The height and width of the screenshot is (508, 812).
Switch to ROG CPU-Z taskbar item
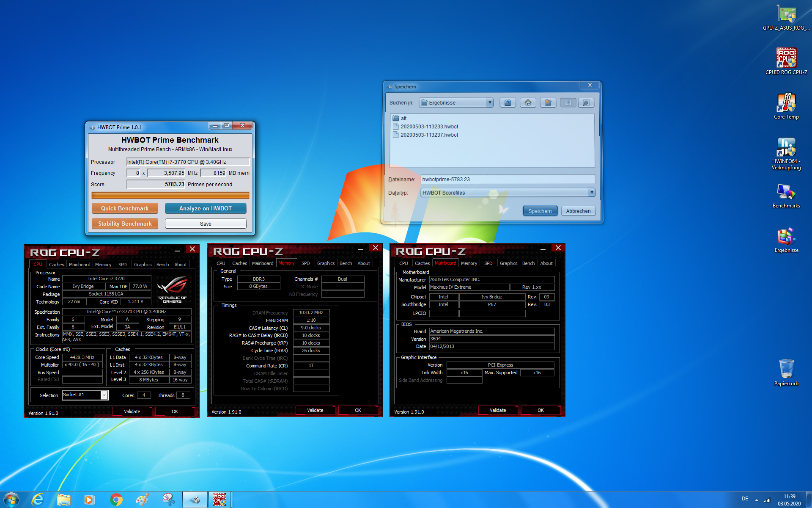[219, 500]
